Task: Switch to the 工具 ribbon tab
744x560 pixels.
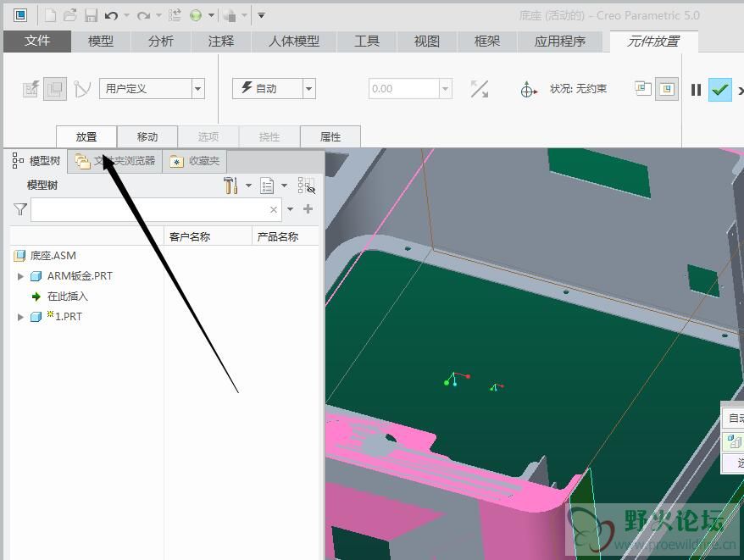Action: click(x=366, y=42)
